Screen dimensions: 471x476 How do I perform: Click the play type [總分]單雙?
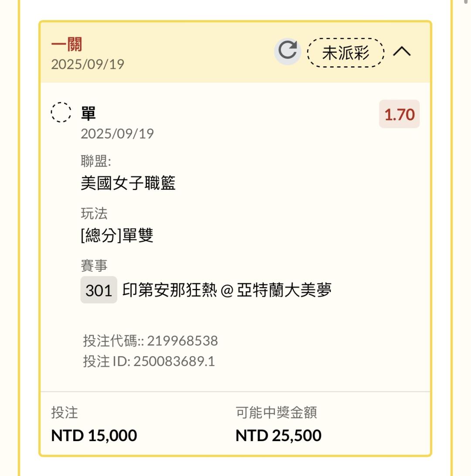(117, 236)
